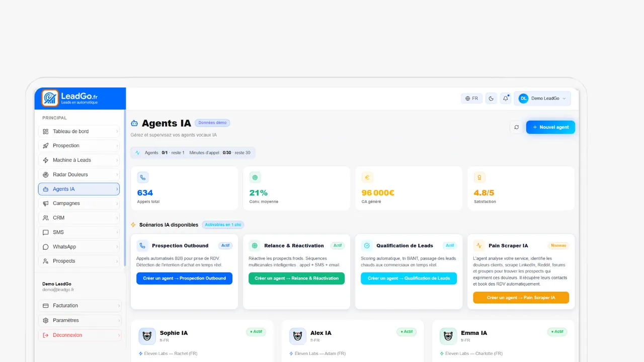
Task: Expand the CRM row chevron
Action: coord(117,218)
